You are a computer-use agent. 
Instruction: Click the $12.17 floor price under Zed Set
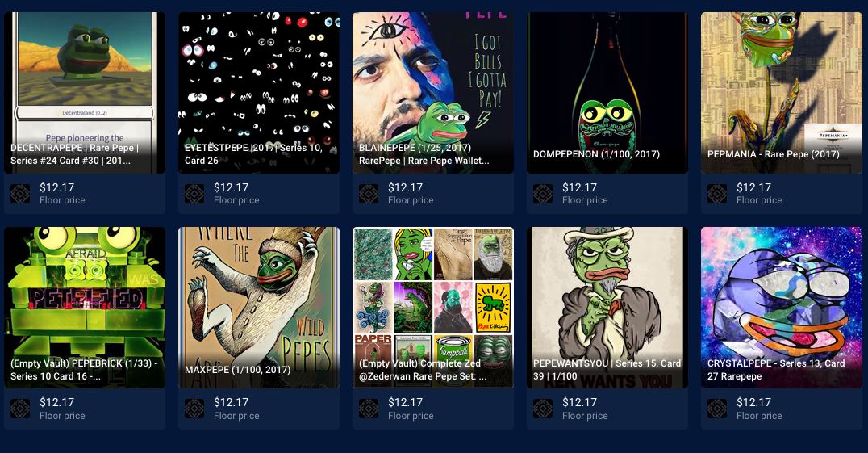pos(405,403)
